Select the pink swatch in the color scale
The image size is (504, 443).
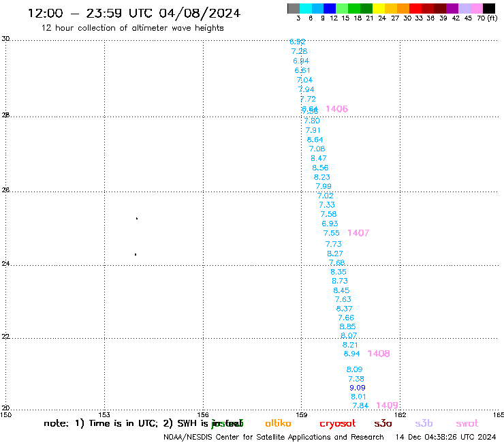pyautogui.click(x=476, y=8)
